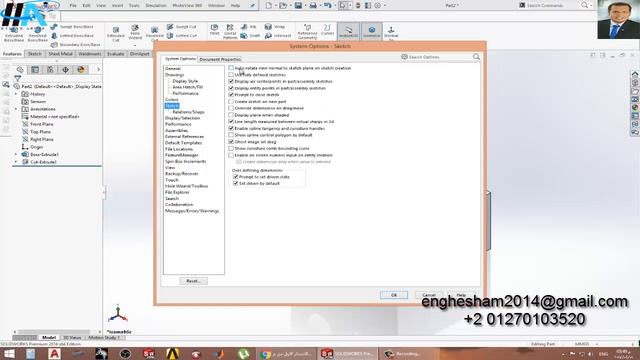Open the Open-file dropdown arrow

tap(290, 5)
